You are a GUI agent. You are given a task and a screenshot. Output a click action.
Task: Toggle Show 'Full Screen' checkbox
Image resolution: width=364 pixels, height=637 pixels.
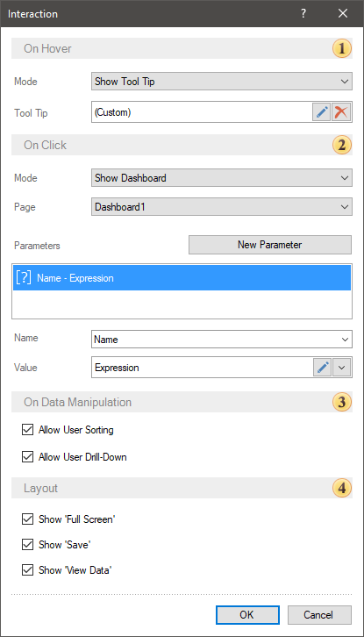tap(27, 519)
